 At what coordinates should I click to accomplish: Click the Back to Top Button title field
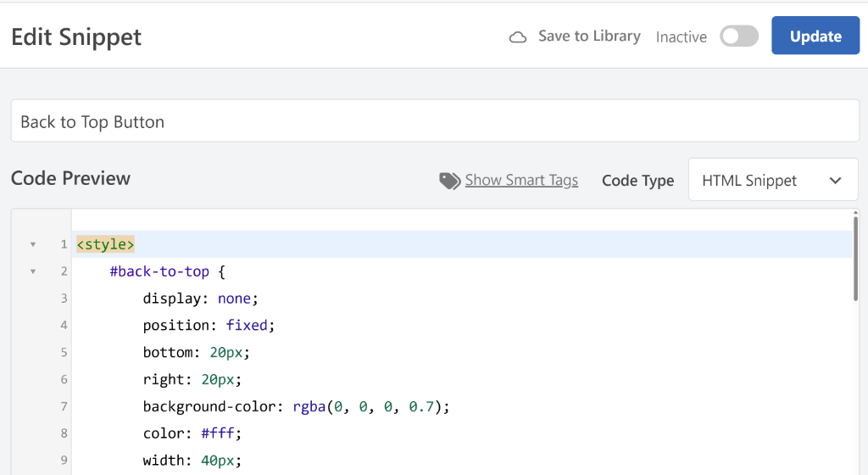pos(435,120)
